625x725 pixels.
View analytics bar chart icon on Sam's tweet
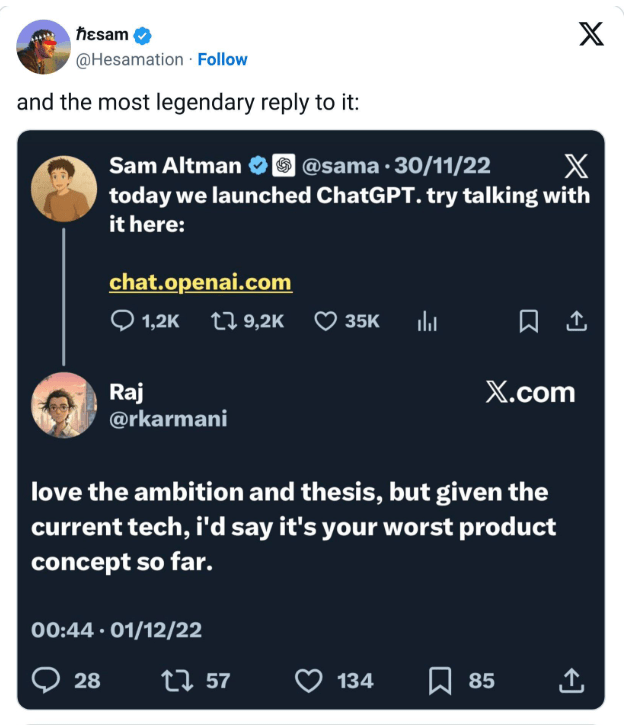(427, 321)
